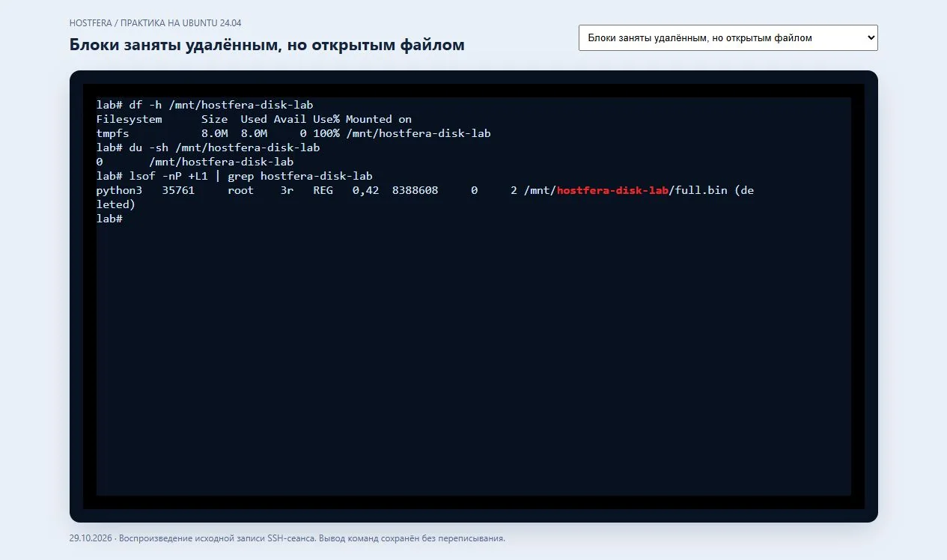Click the PID 35761 in lsof output
Viewport: 947px width, 560px height.
[178, 190]
